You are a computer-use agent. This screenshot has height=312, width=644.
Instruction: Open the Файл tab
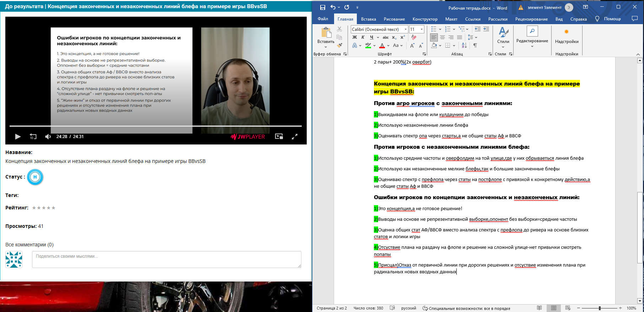323,19
